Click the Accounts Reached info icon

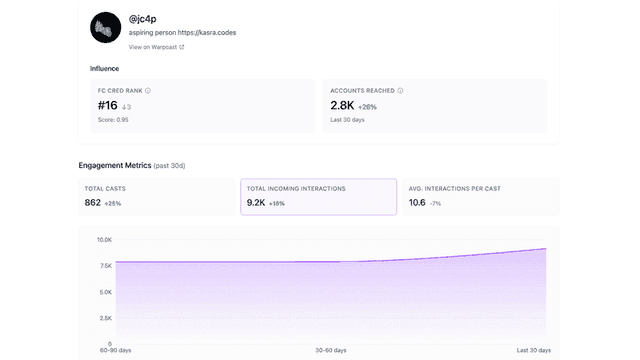click(400, 91)
